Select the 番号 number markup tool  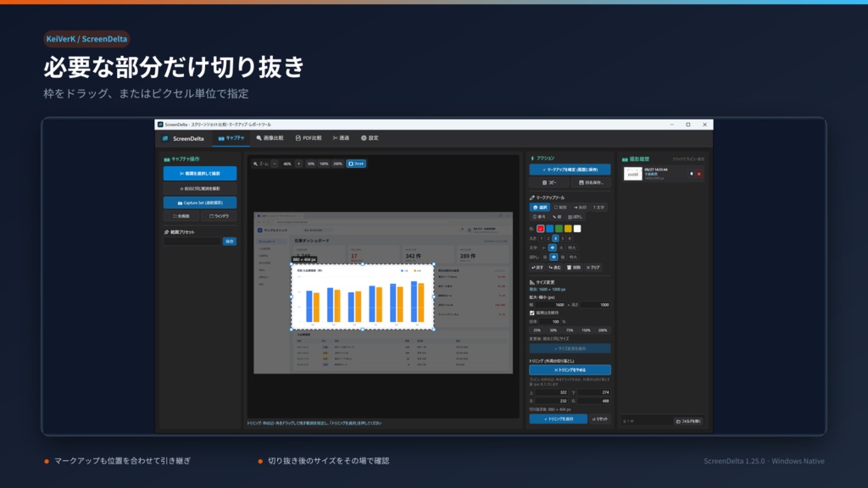pyautogui.click(x=538, y=217)
